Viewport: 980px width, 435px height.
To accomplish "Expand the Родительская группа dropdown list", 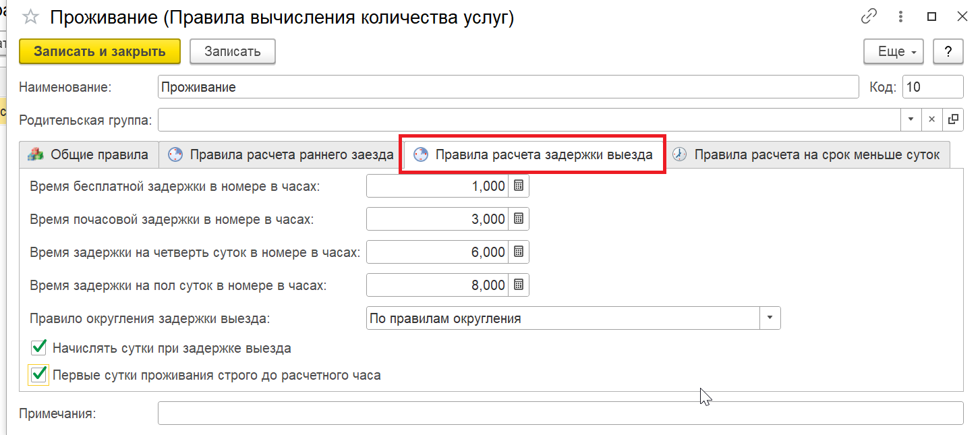I will click(x=911, y=119).
